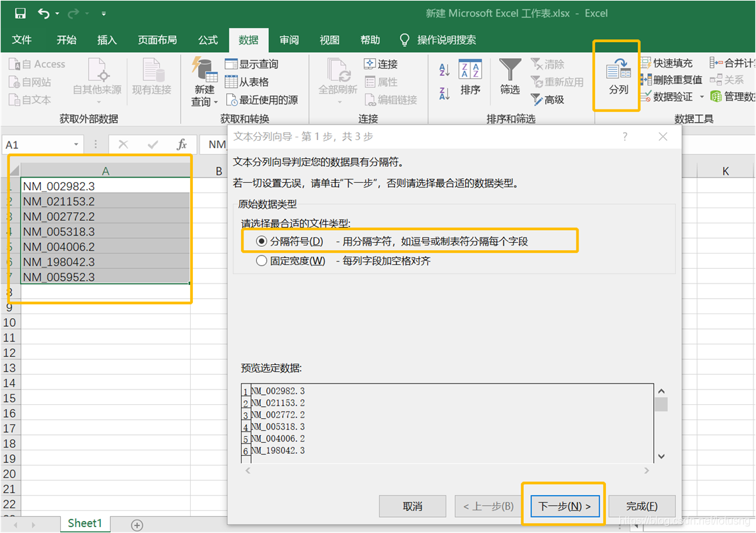756x533 pixels.
Task: Select row 10 header
Action: click(x=9, y=322)
